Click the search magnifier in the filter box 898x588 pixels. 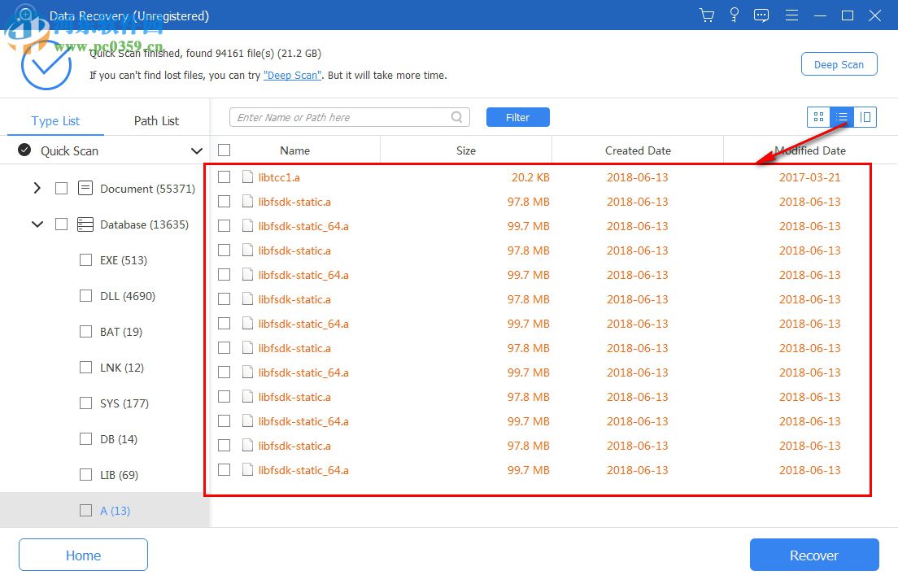[x=456, y=117]
